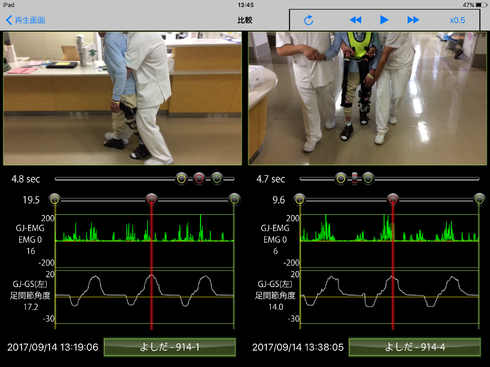Click the rewind double-arrow button

coord(356,20)
